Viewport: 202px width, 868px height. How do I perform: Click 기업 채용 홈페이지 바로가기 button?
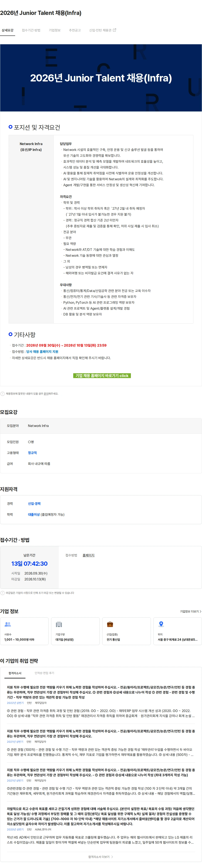click(102, 375)
